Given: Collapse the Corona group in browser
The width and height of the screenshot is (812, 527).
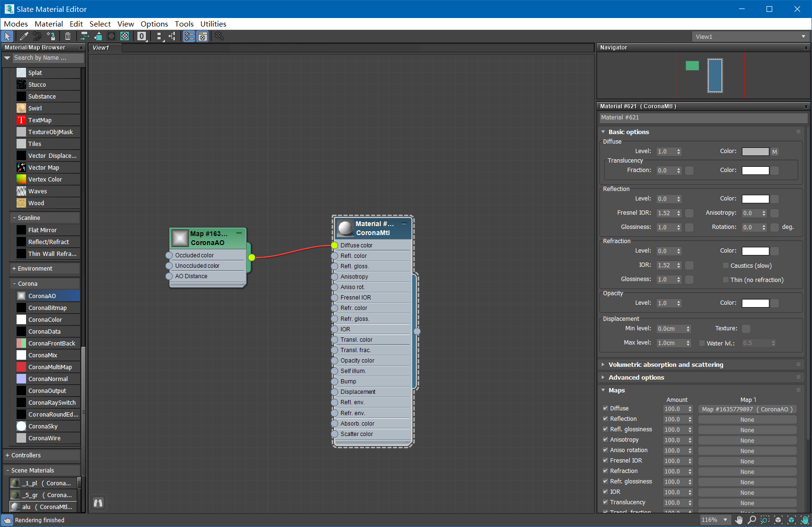Looking at the screenshot, I should tap(14, 284).
